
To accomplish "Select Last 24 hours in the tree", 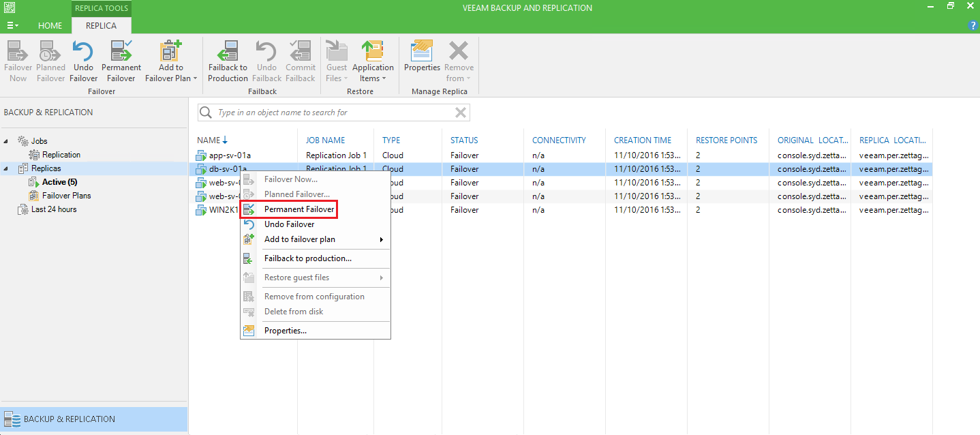I will click(54, 209).
